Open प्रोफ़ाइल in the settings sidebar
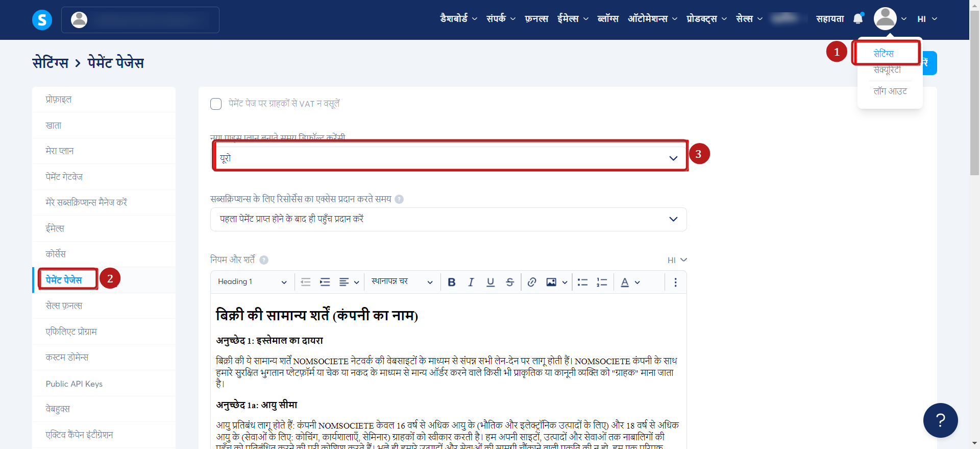The height and width of the screenshot is (449, 980). [104, 100]
